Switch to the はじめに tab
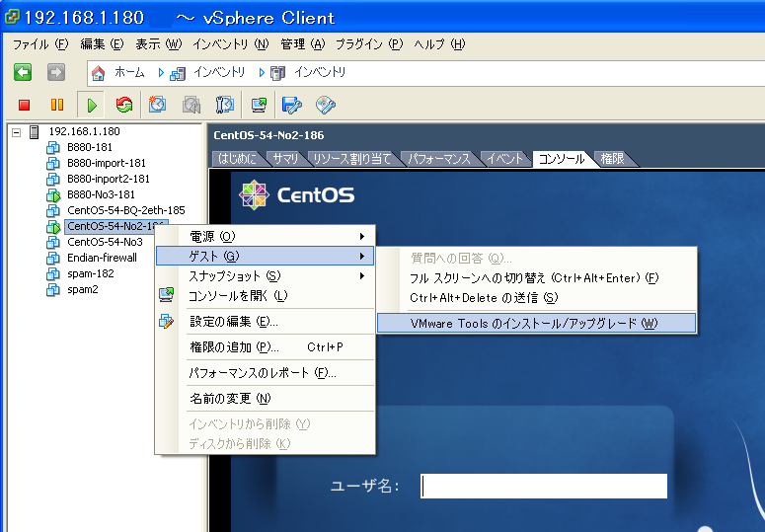 [x=238, y=159]
